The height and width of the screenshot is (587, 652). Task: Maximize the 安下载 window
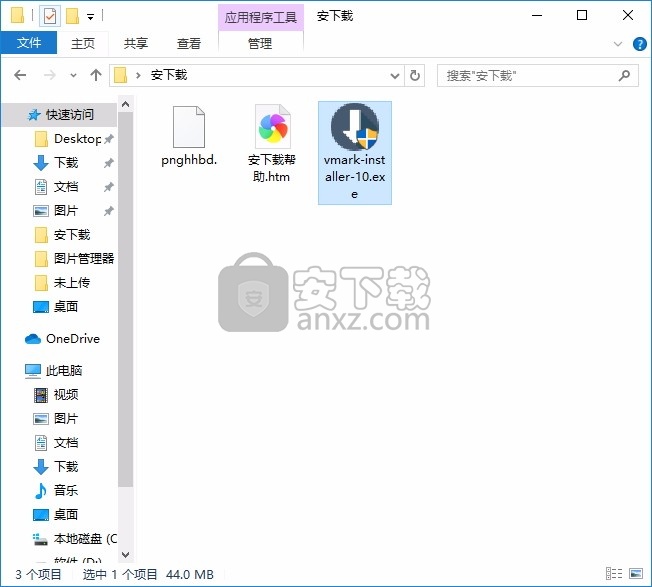pos(582,16)
